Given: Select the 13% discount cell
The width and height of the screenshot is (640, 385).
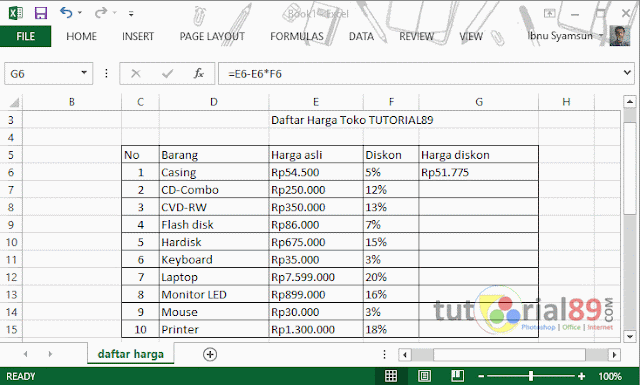Looking at the screenshot, I should [x=391, y=207].
